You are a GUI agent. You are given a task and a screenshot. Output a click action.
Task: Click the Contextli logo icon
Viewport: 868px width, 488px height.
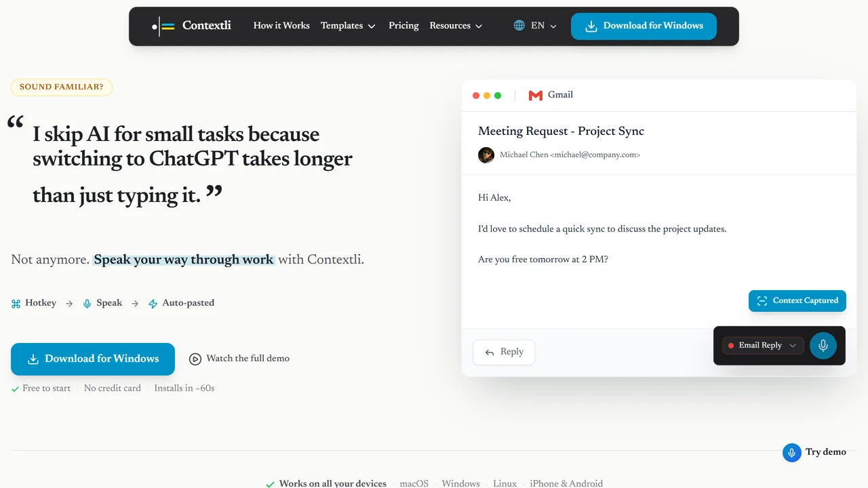[x=163, y=26]
